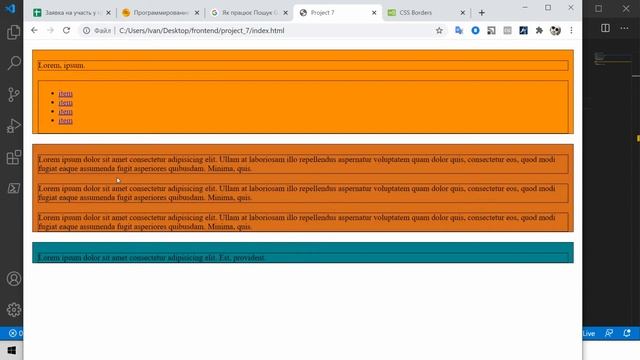Click the grey square extension icon
The height and width of the screenshot is (360, 640).
(507, 31)
